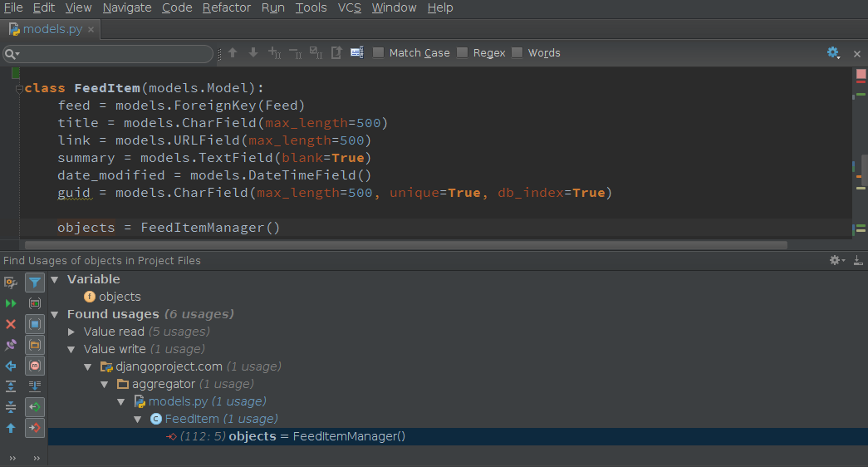
Task: Toggle show read access green arrow icon
Action: click(34, 407)
